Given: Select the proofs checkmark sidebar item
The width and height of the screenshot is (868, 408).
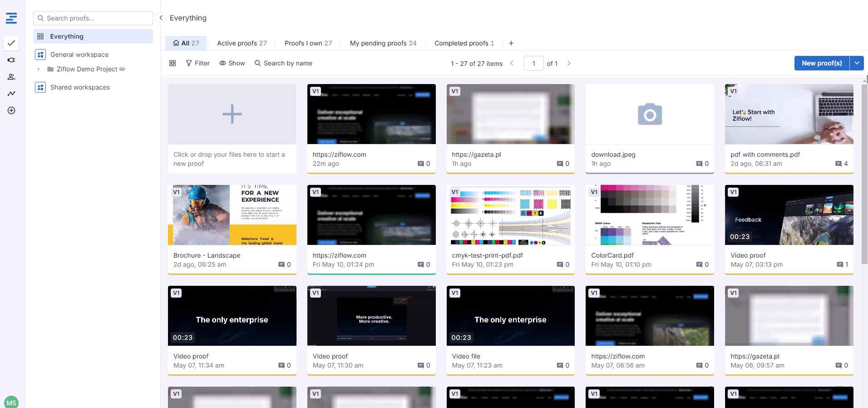Looking at the screenshot, I should click(11, 43).
